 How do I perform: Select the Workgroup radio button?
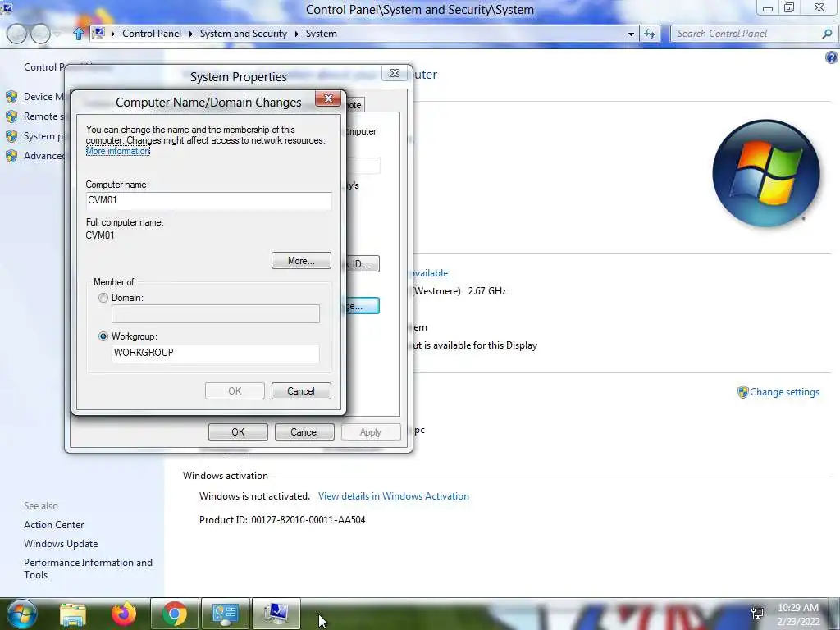click(x=103, y=336)
